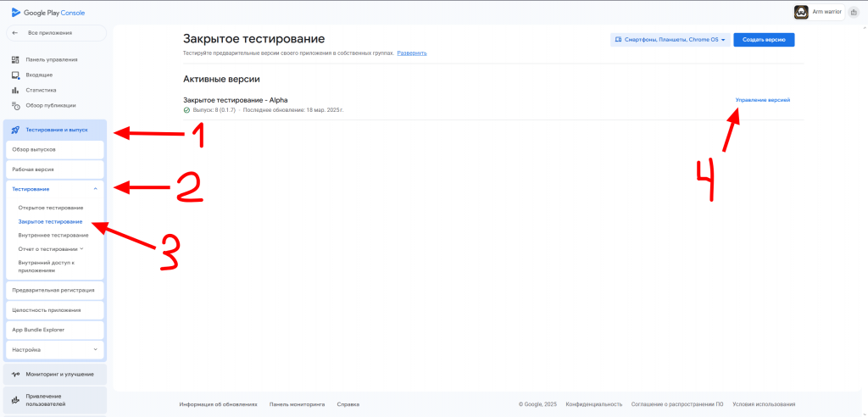868x417 pixels.
Task: Click the Arm warrior app avatar
Action: click(801, 12)
